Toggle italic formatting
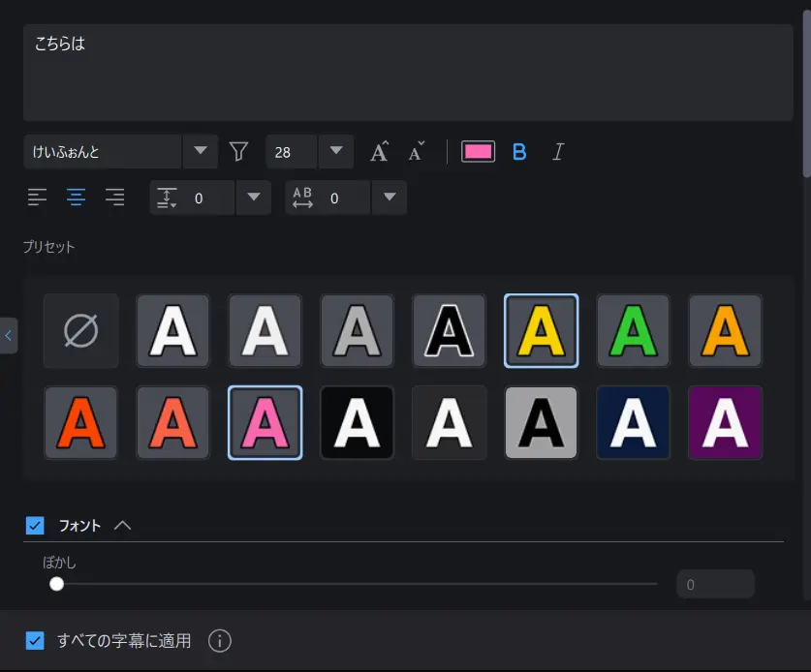Screen dimensions: 811x672 pyautogui.click(x=557, y=151)
